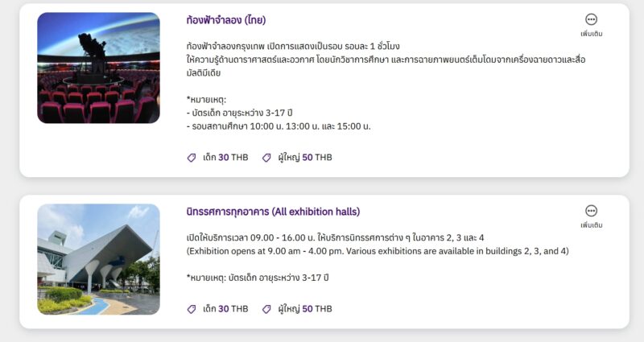Click the adult price tag icon on the exhibition halls card
The image size is (644, 342).
click(x=266, y=309)
